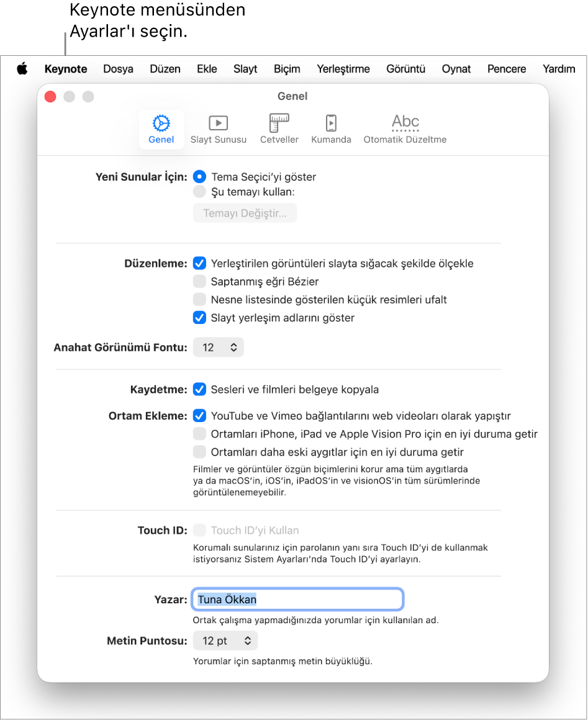
Task: Click the Ortak çalışma yapmadığınızda description text
Action: (x=315, y=620)
